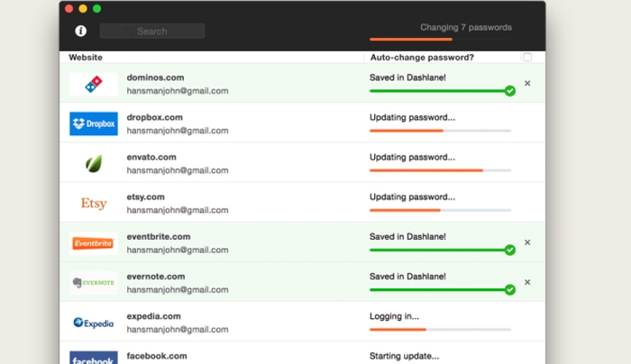Click the dropbox.com orange progress bar

click(x=440, y=131)
